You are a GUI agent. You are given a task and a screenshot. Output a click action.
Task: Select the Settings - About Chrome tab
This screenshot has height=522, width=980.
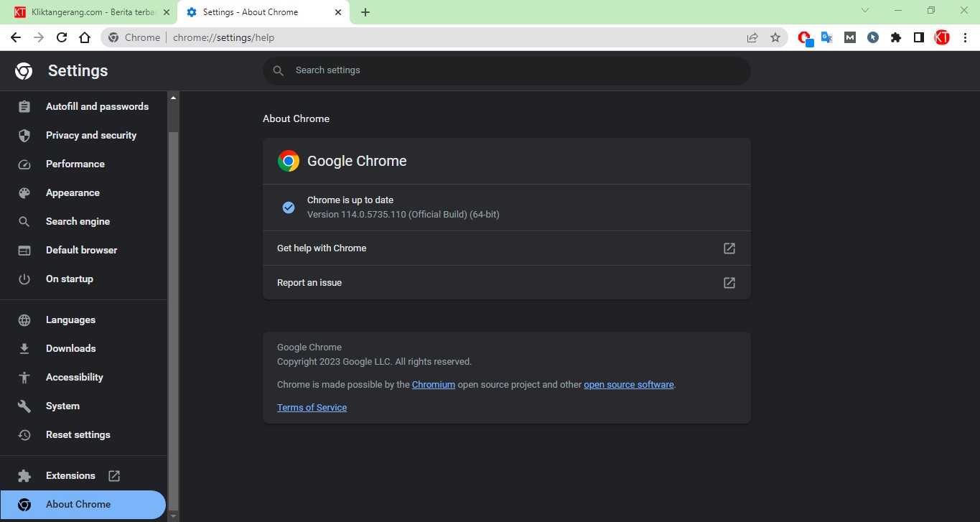(x=264, y=12)
